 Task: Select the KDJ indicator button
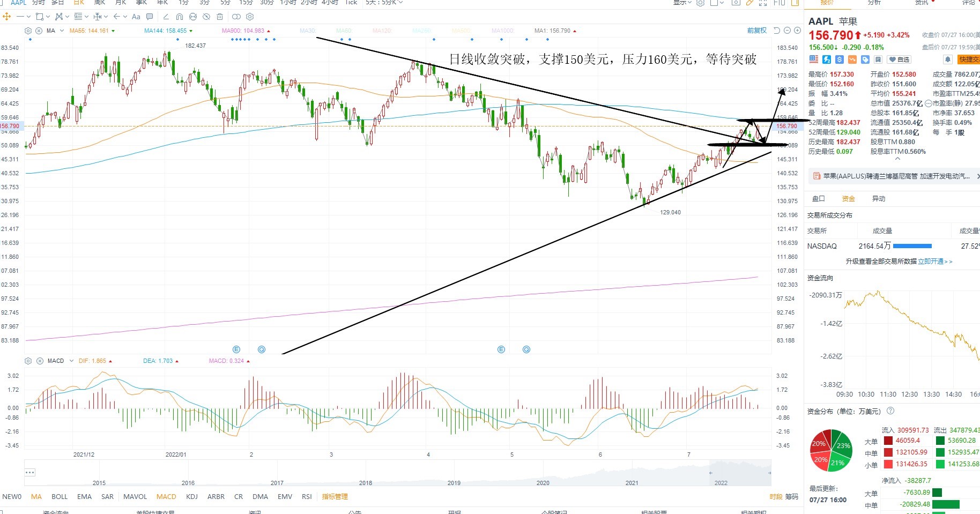192,497
